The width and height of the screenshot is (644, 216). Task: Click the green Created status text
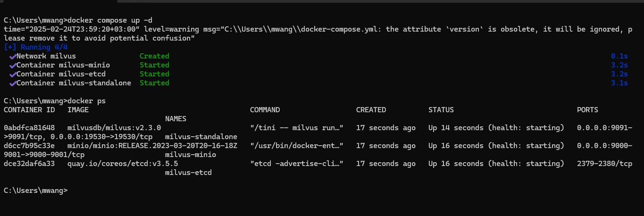pos(154,56)
